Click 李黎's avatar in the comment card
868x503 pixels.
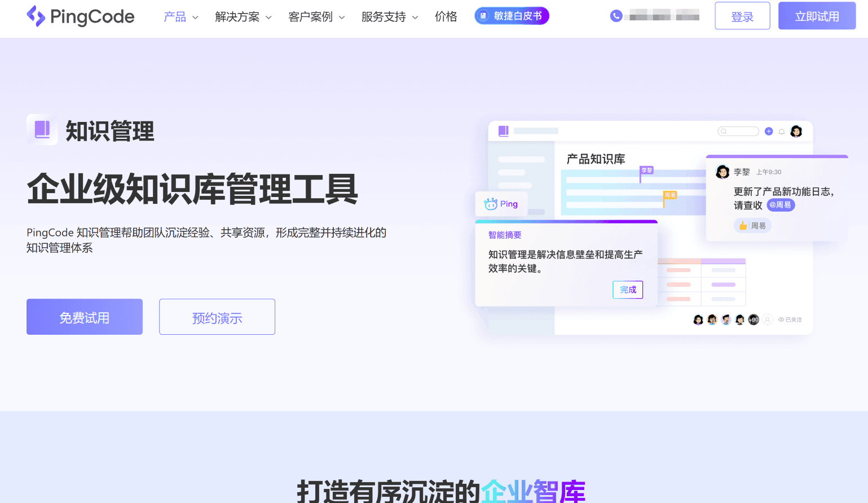click(722, 172)
